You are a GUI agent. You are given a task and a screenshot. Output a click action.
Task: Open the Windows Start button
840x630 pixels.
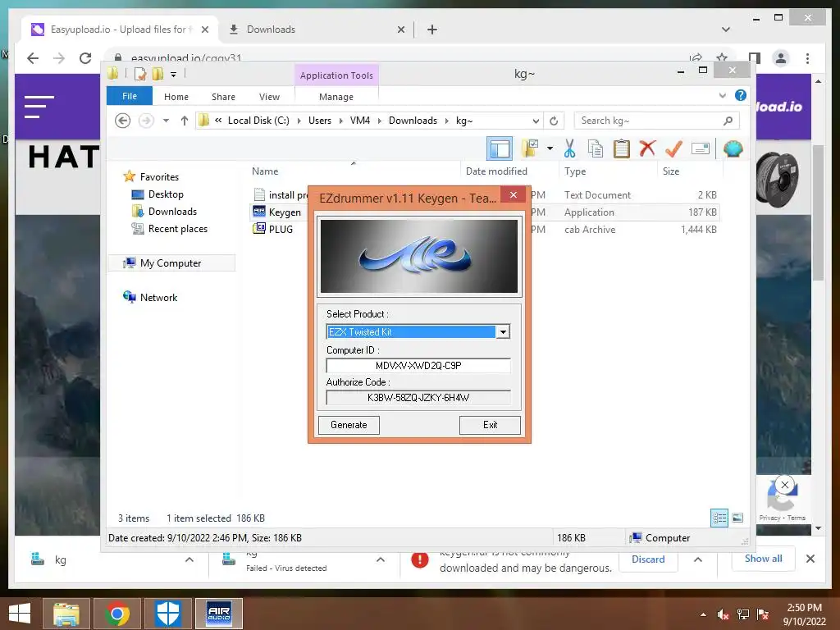(x=20, y=614)
